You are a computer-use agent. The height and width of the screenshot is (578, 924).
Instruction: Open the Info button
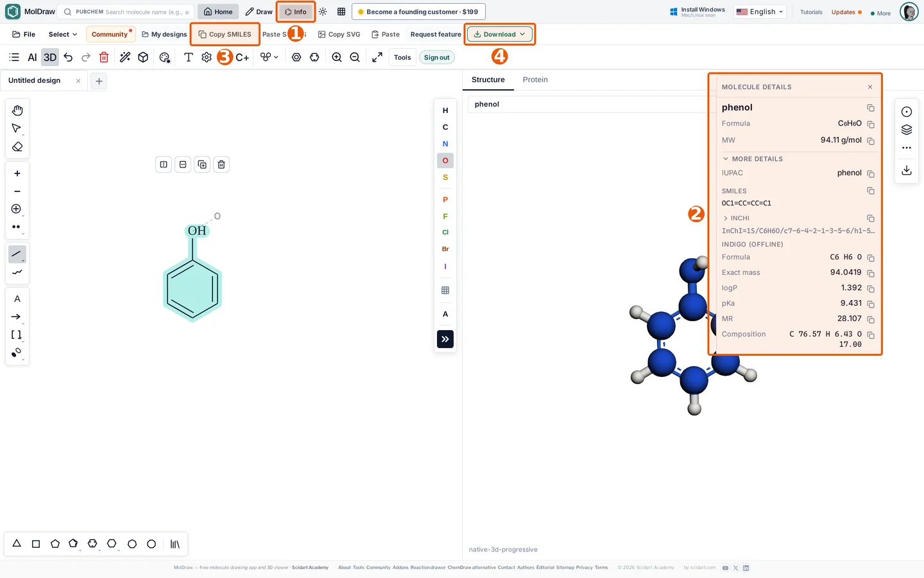coord(296,12)
